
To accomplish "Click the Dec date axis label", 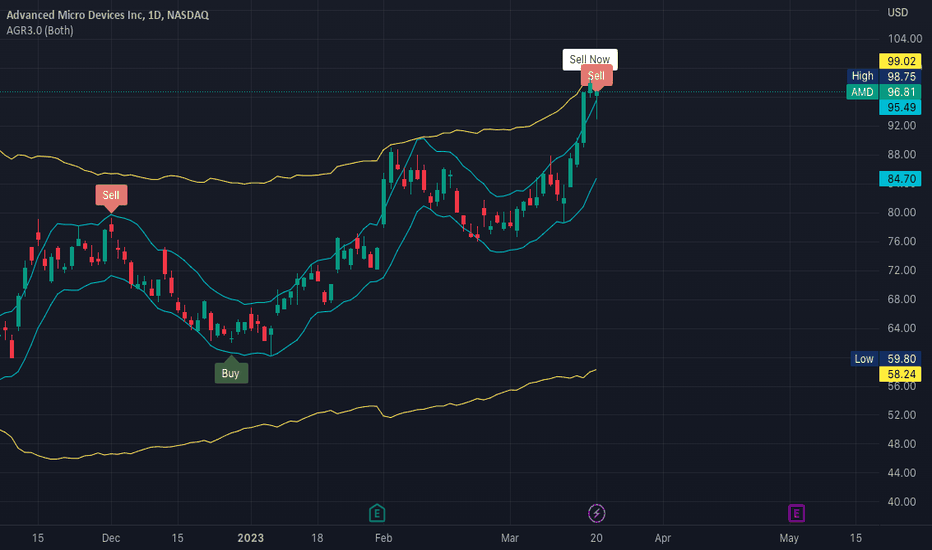I will (x=111, y=538).
